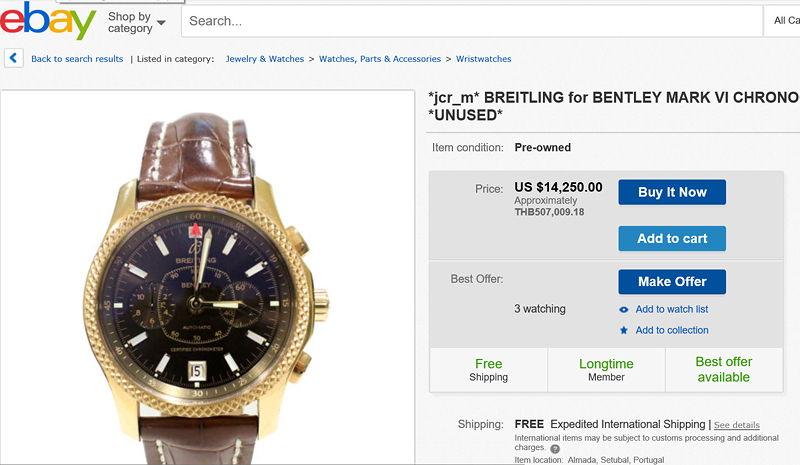Click the eye icon beside watch list
The width and height of the screenshot is (800, 465).
(624, 310)
